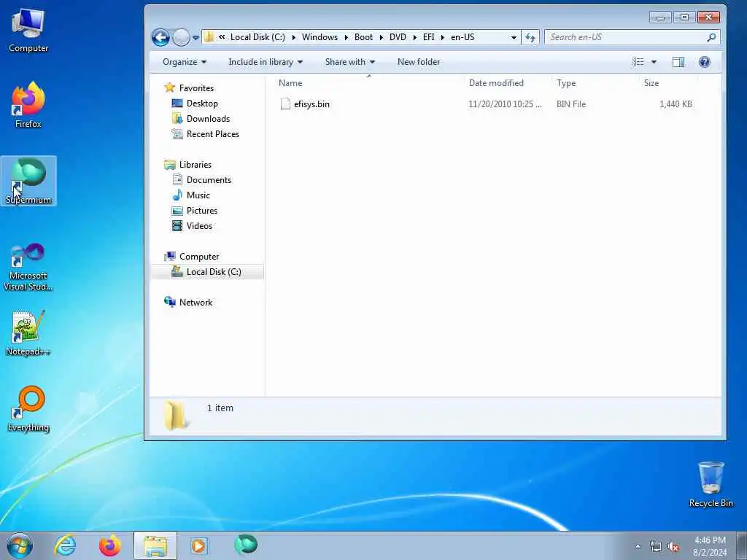This screenshot has height=560, width=747.
Task: Show hidden tray icons arrow
Action: point(638,547)
